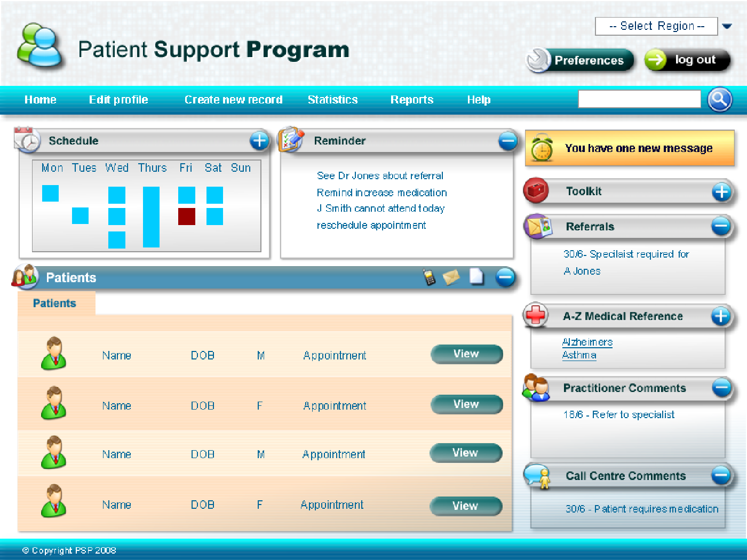Click 'Appointment' in the first patient row
The width and height of the screenshot is (747, 560).
pyautogui.click(x=335, y=355)
